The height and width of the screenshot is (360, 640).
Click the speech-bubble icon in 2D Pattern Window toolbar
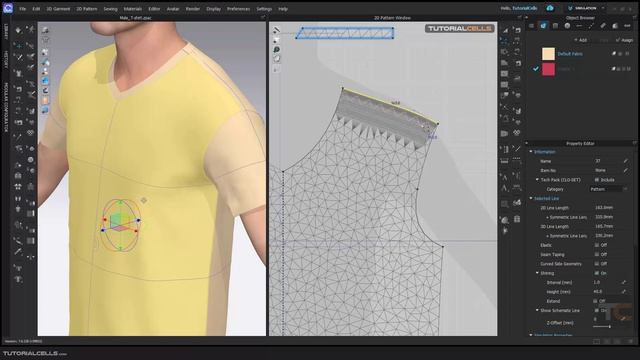pyautogui.click(x=276, y=49)
